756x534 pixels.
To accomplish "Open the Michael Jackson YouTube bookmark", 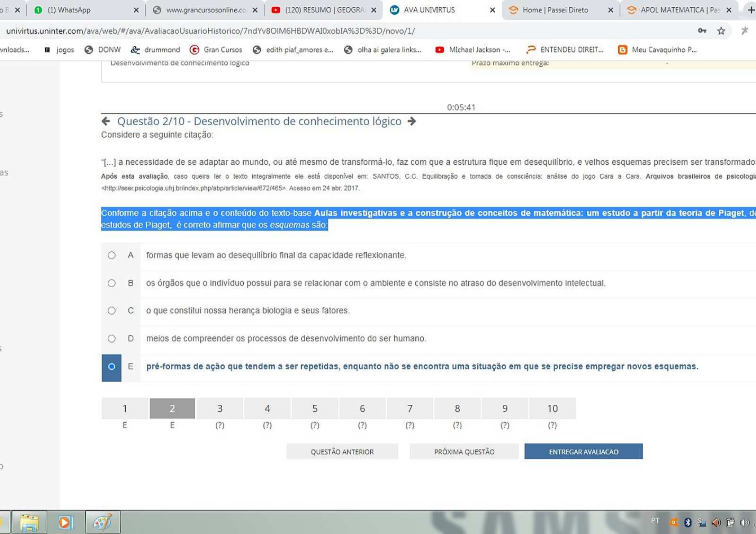I will pos(473,50).
